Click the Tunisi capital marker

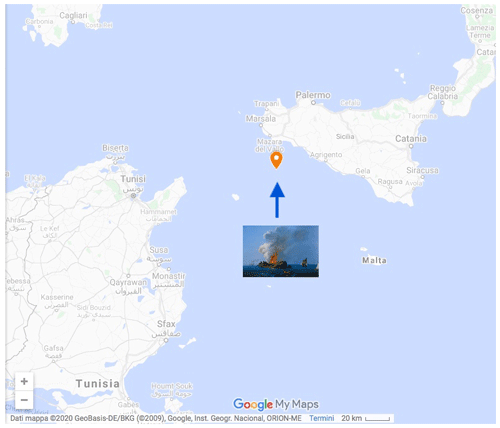(133, 196)
